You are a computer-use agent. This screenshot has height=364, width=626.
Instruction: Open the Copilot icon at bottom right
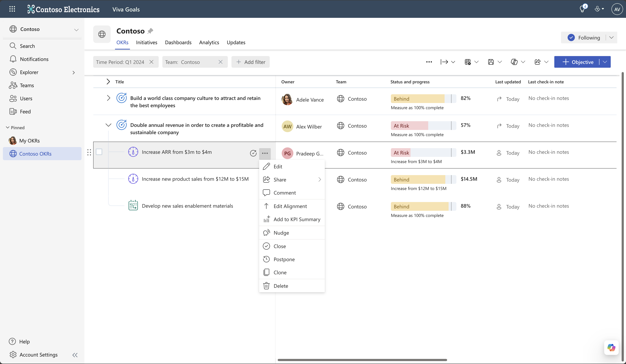point(611,347)
